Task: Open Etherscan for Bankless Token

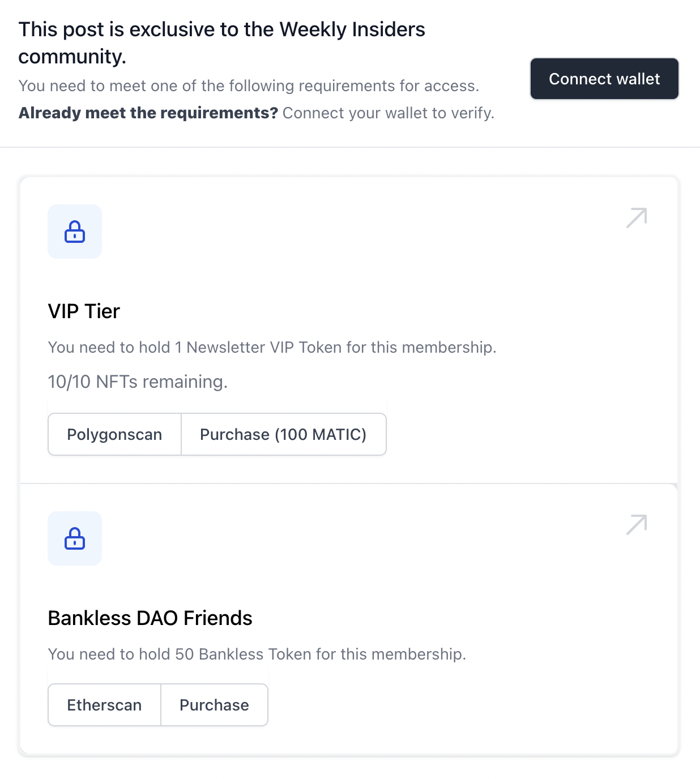Action: [104, 705]
